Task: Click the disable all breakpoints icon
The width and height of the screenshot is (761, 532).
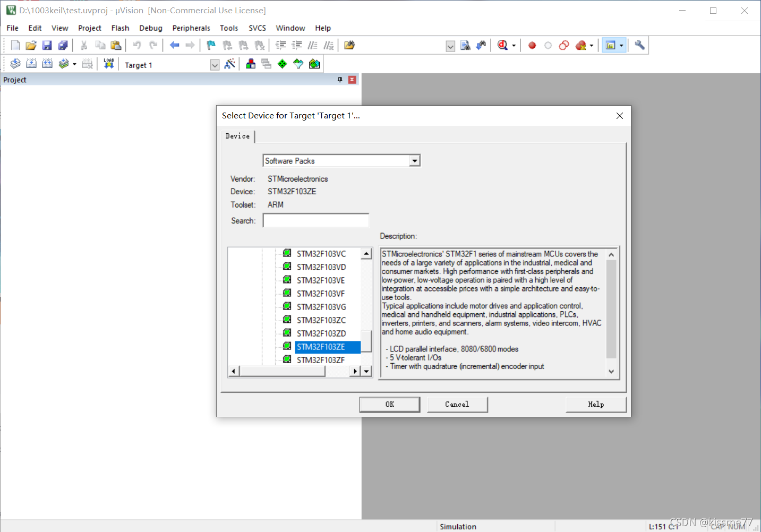Action: (564, 45)
